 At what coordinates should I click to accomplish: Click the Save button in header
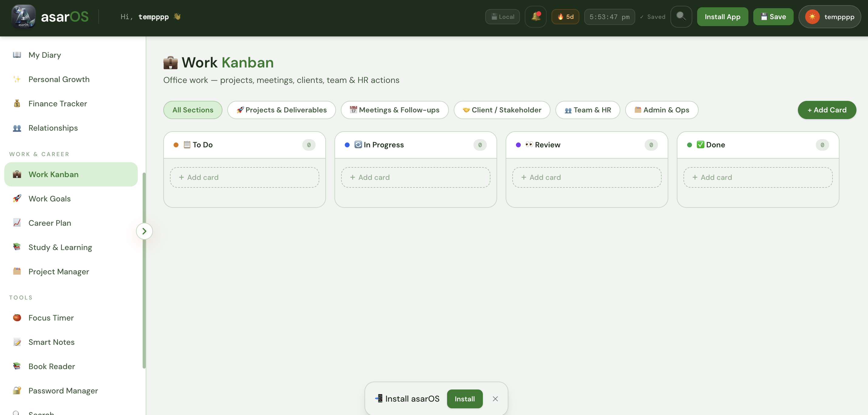point(773,16)
